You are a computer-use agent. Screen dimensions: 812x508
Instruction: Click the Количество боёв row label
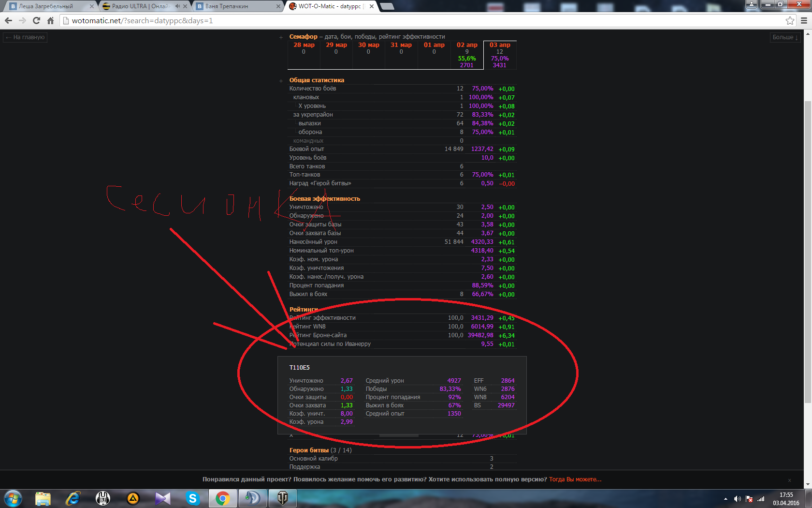(313, 89)
